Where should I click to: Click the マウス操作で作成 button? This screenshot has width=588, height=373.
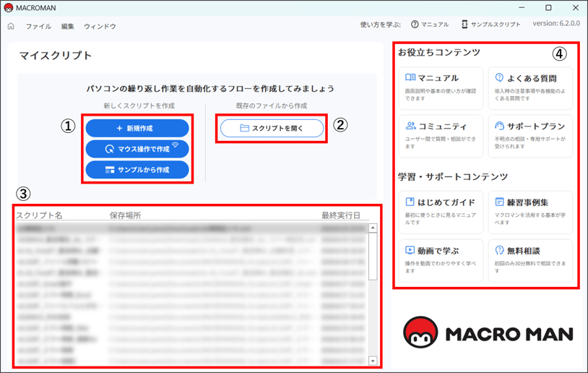137,149
